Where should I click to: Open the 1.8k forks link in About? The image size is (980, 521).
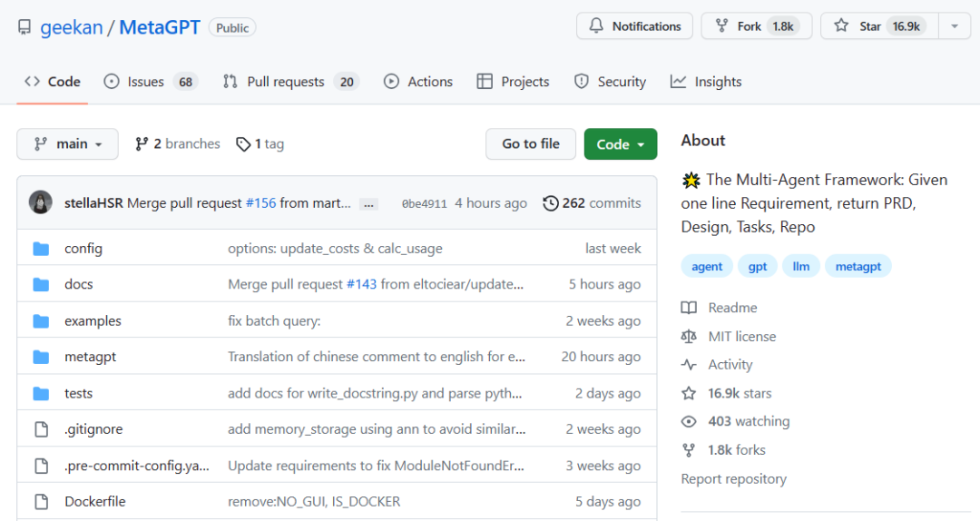(736, 450)
